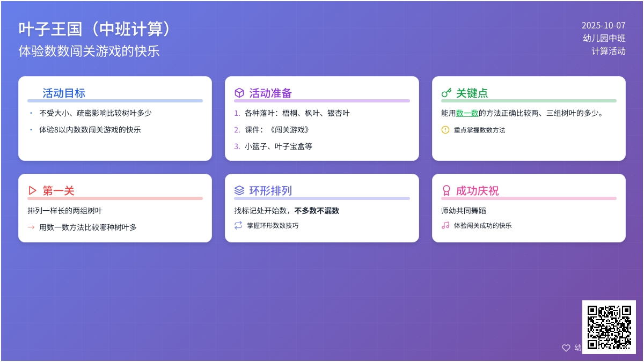Click the 活动目标 card heading
The height and width of the screenshot is (362, 644).
[x=64, y=93]
